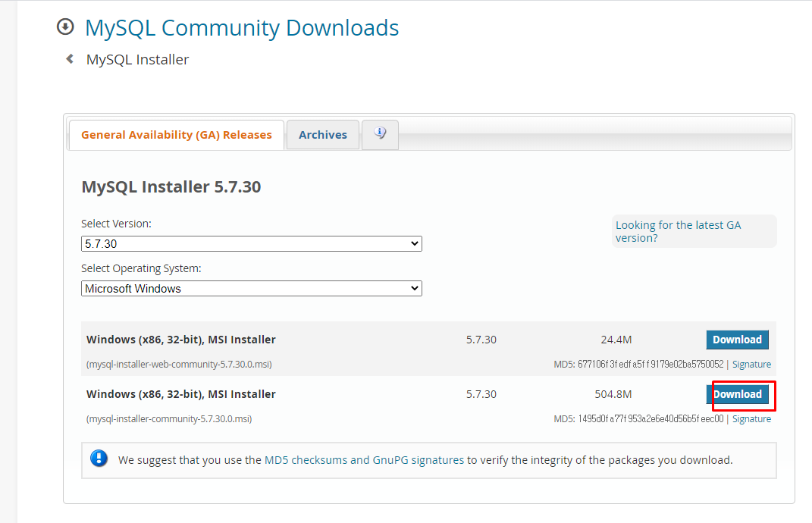Image resolution: width=812 pixels, height=523 pixels.
Task: Click the back chevron next to MySQL Installer
Action: pos(70,59)
